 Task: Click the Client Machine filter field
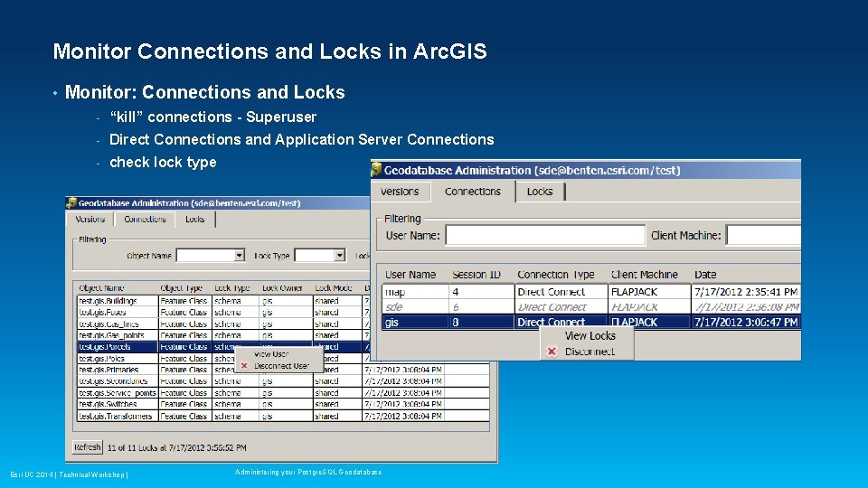point(764,235)
